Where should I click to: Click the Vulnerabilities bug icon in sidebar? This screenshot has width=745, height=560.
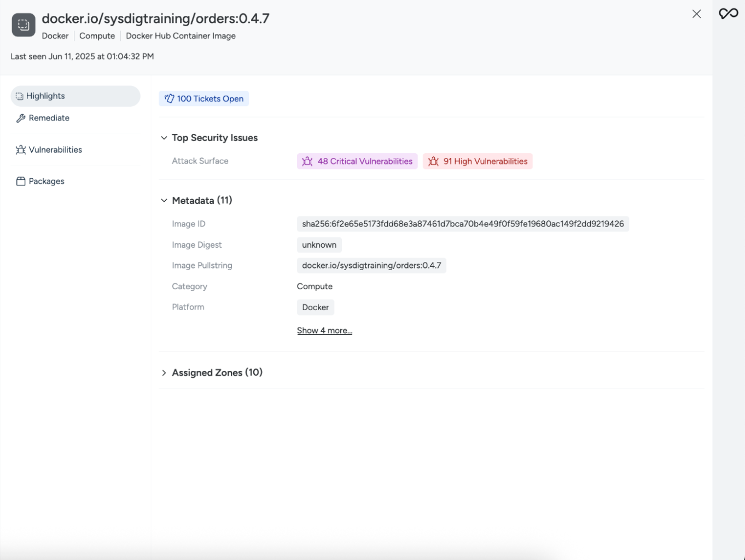tap(21, 150)
